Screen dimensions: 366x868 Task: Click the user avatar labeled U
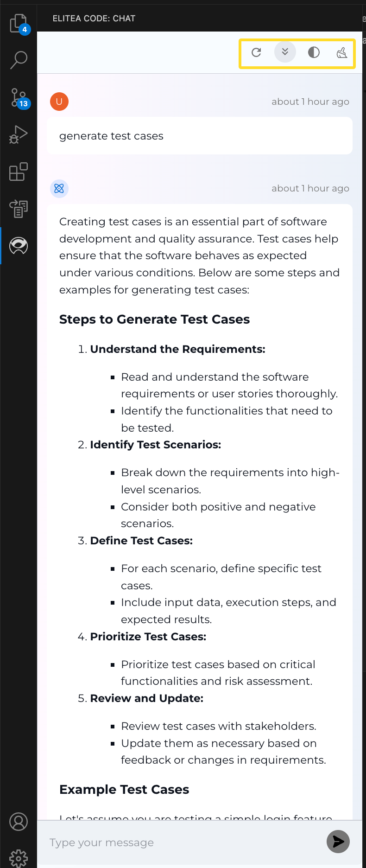point(59,101)
